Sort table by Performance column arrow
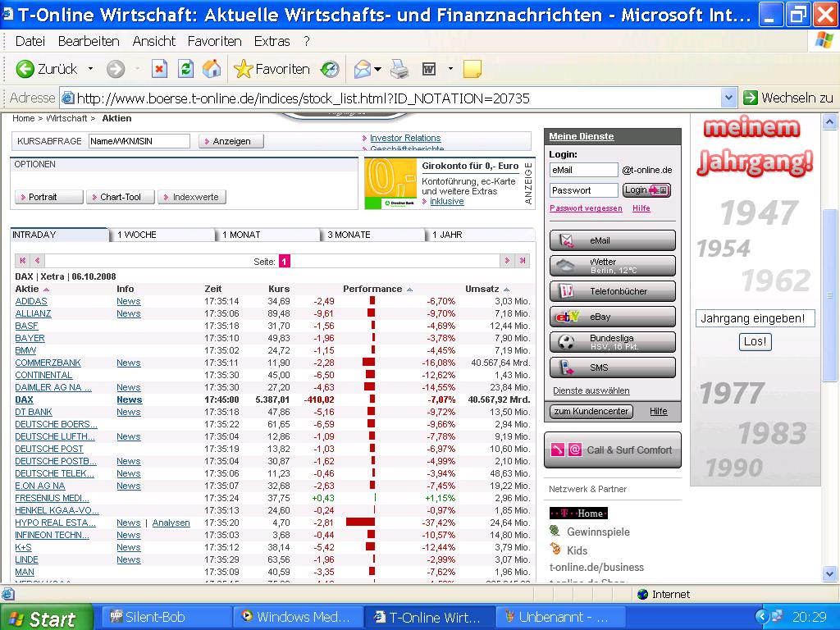 point(410,290)
